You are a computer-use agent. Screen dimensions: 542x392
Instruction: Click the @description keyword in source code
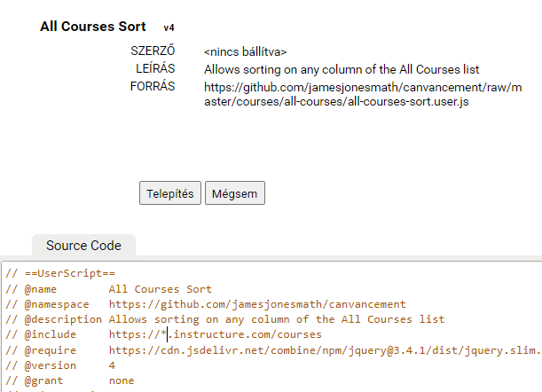[x=63, y=319]
